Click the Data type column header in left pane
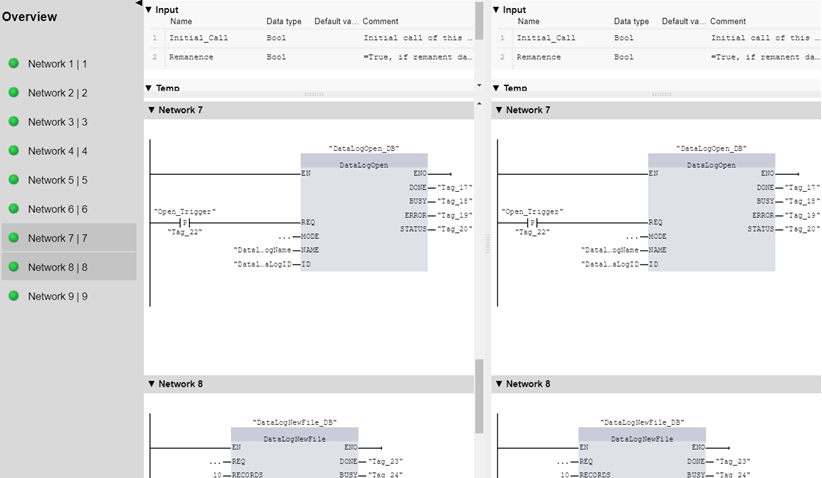 (284, 21)
